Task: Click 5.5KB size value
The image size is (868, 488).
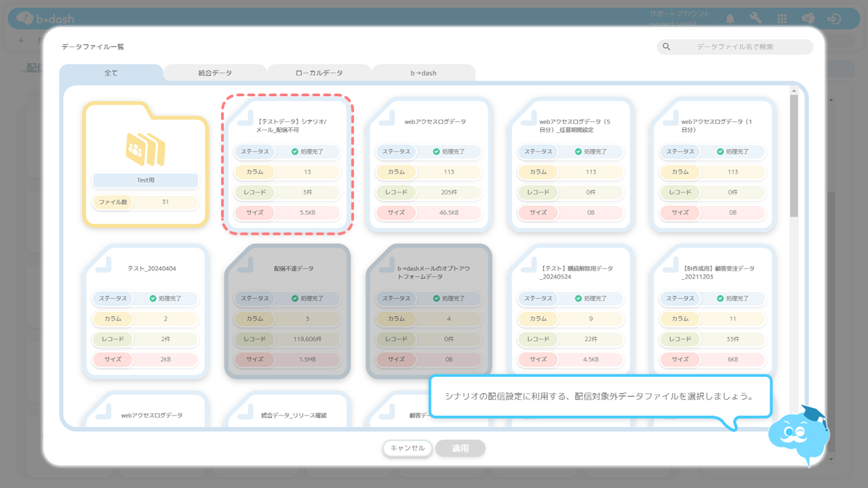Action: coord(307,213)
